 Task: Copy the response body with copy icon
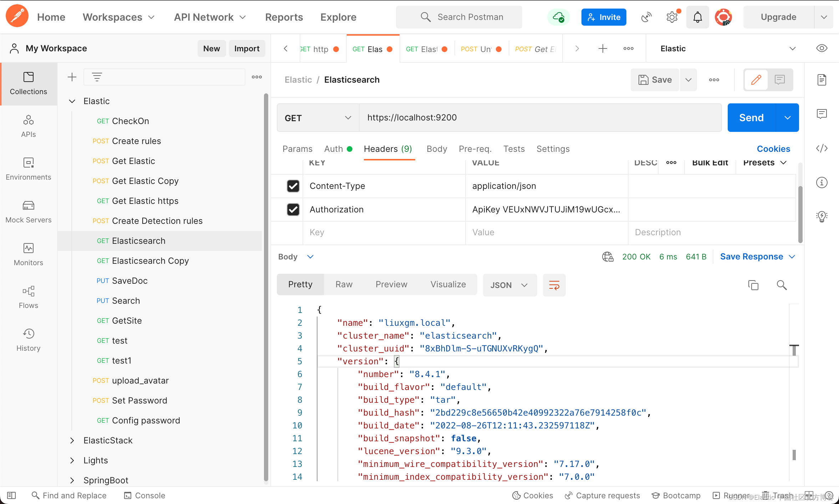(x=753, y=285)
